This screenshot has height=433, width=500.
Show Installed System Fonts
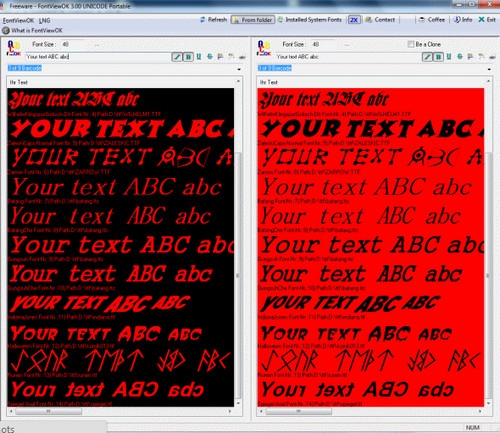pyautogui.click(x=310, y=20)
